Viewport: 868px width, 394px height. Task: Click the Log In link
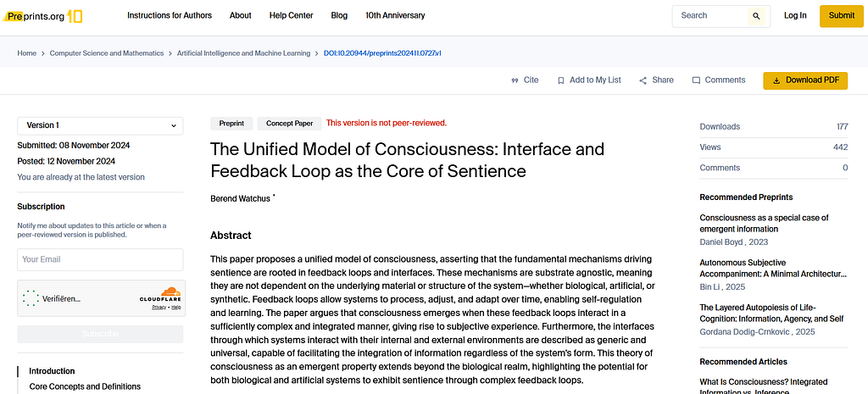click(795, 15)
